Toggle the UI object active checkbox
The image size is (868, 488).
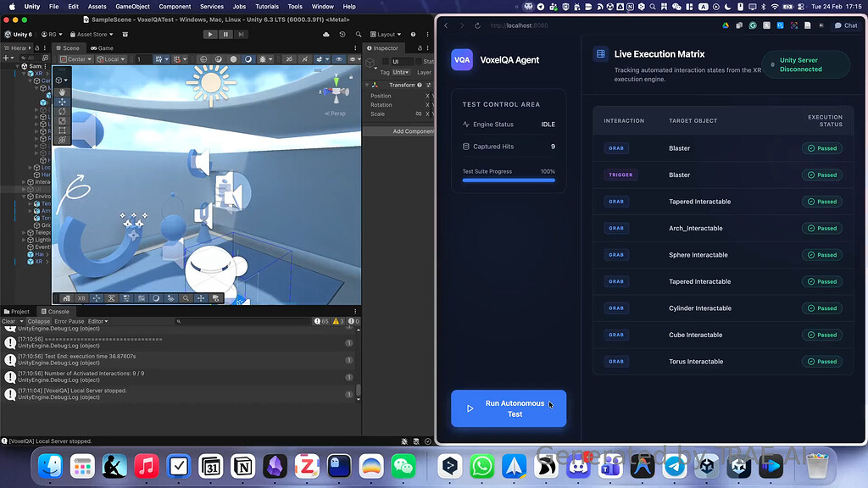[386, 61]
